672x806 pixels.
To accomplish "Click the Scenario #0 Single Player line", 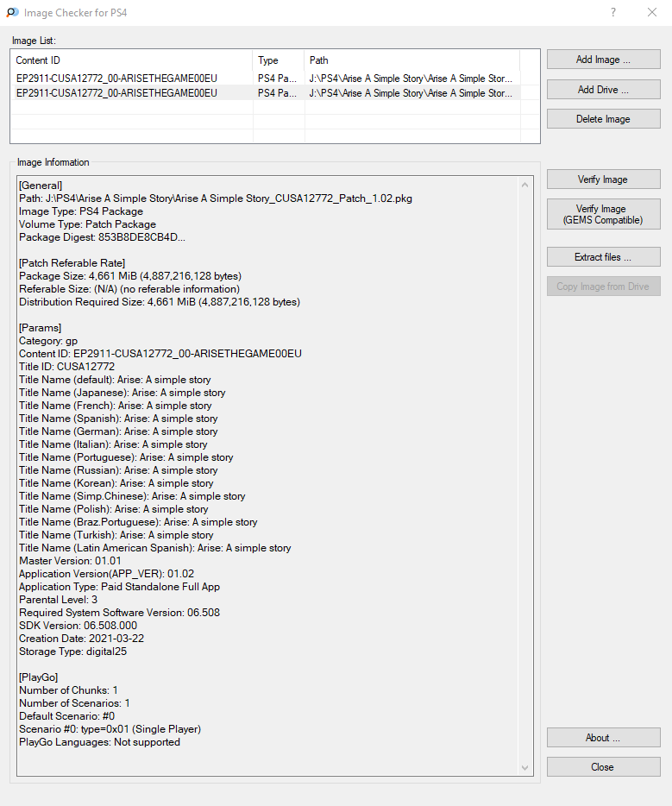I will point(110,729).
